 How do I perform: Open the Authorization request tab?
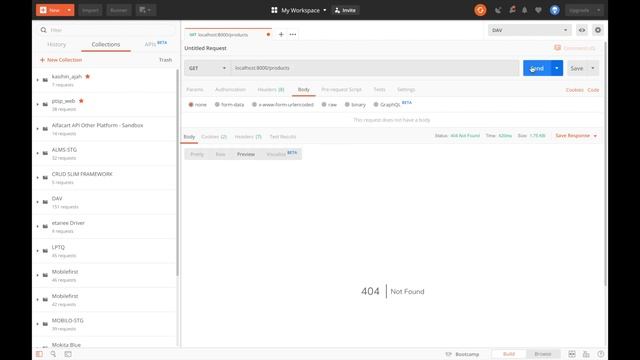click(x=230, y=89)
